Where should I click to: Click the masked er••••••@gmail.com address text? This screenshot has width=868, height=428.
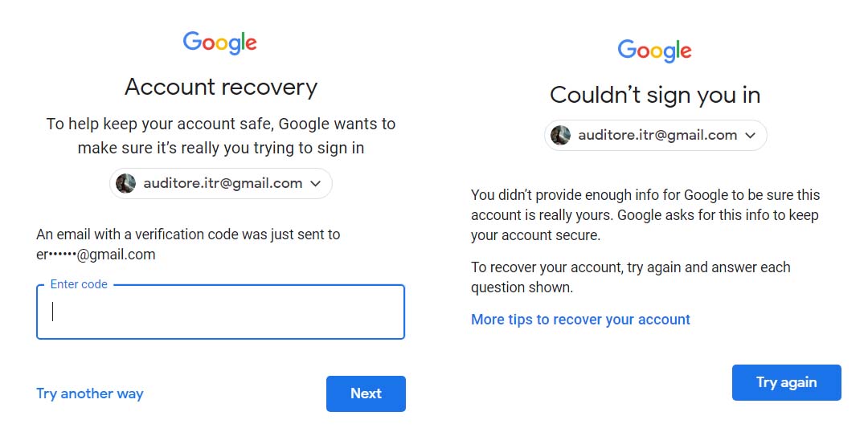click(x=96, y=255)
